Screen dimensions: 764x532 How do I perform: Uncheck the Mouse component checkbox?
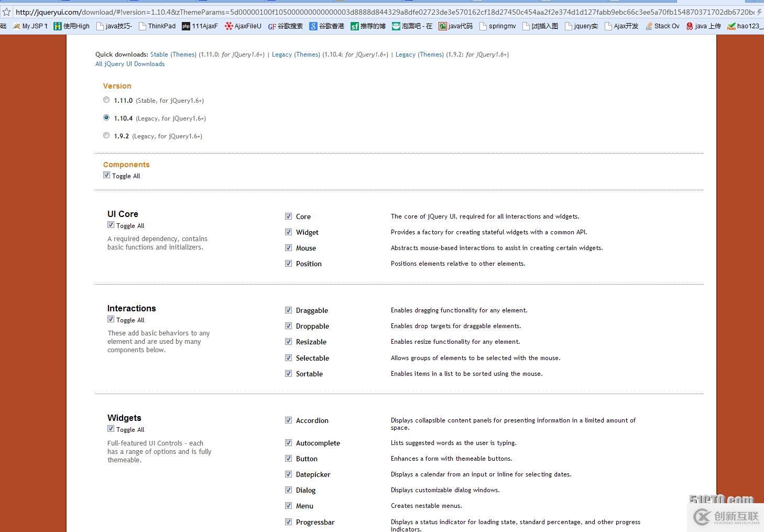coord(288,247)
